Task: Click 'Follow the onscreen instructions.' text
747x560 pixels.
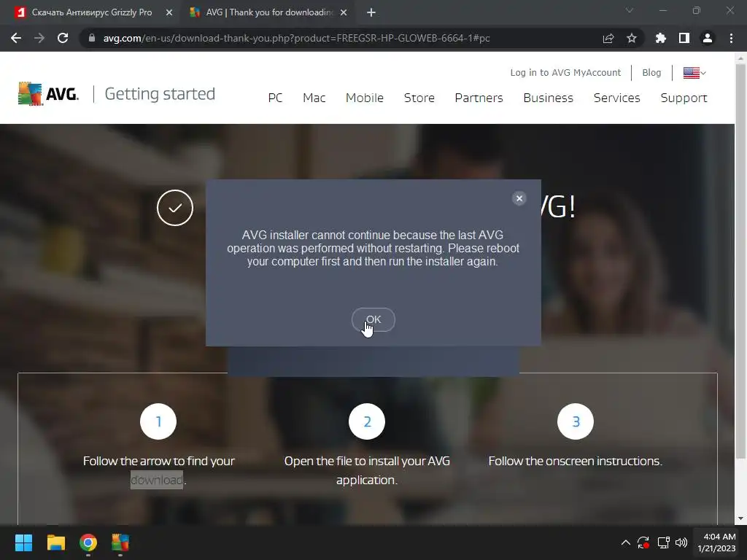Action: [575, 461]
